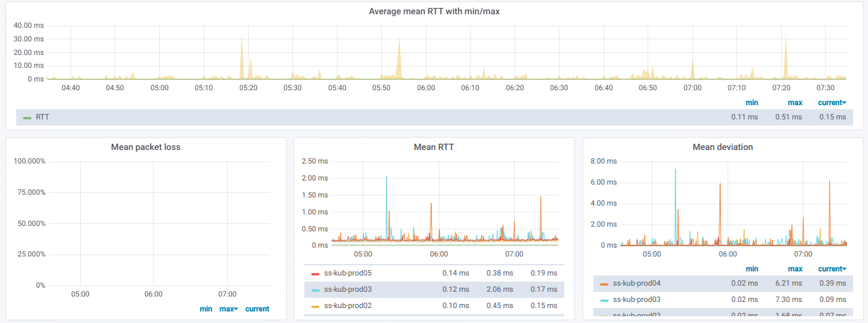This screenshot has height=323, width=868.
Task: Click the green RTT series color icon
Action: click(27, 117)
